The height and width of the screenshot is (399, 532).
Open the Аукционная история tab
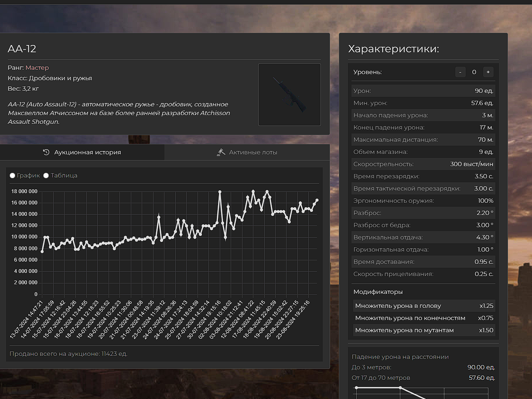pos(82,152)
